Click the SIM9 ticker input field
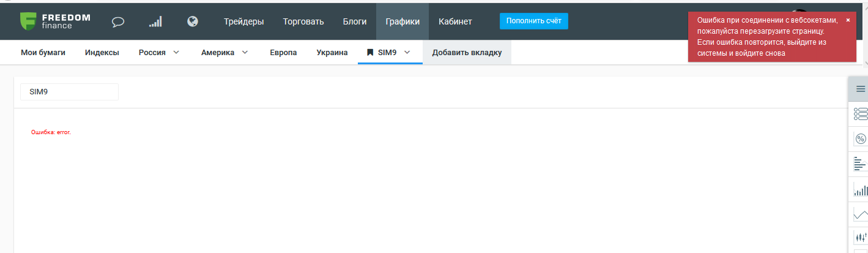This screenshot has width=868, height=253. [69, 92]
